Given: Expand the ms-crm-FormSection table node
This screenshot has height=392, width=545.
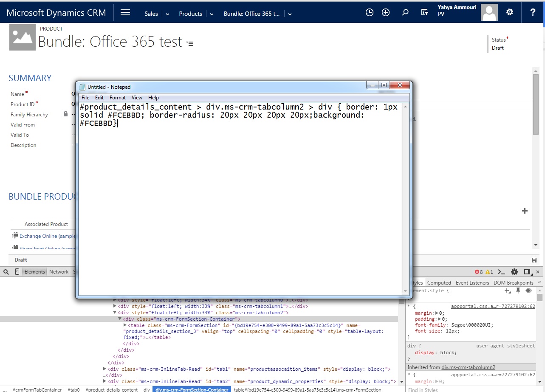Looking at the screenshot, I should 125,325.
